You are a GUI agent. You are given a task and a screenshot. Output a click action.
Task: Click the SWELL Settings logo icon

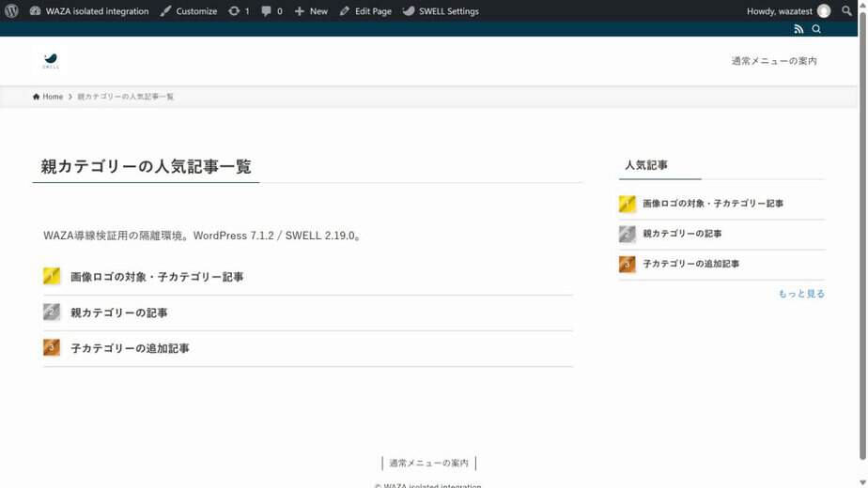tap(409, 11)
